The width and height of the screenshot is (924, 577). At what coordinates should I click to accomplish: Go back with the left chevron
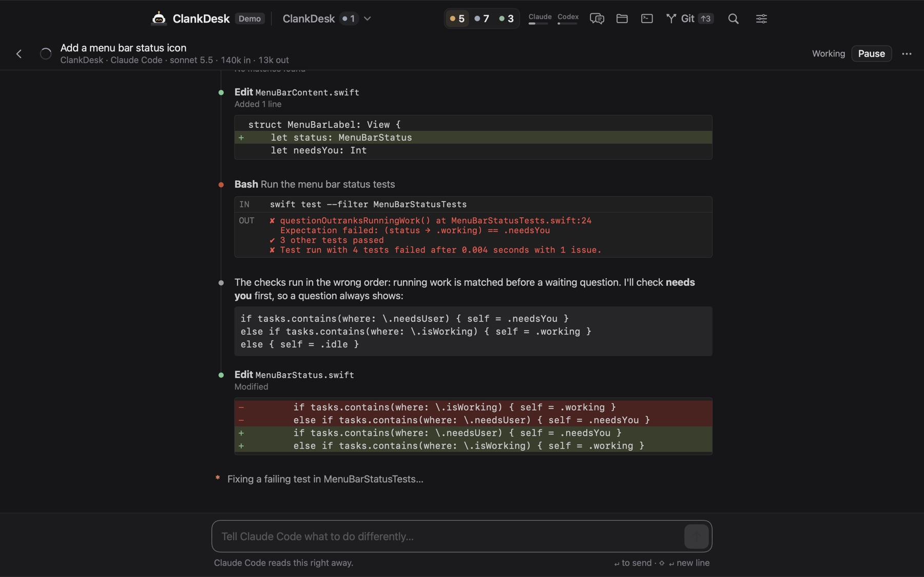19,53
